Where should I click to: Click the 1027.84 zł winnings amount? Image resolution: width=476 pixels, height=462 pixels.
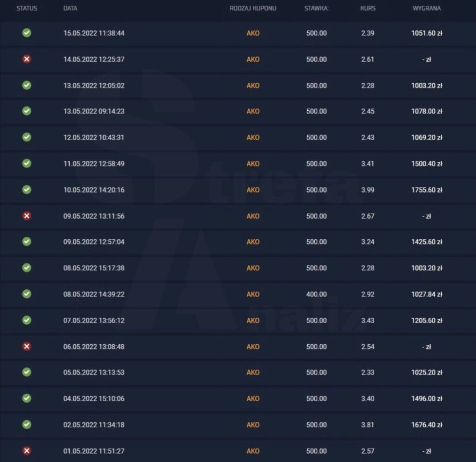coord(427,294)
